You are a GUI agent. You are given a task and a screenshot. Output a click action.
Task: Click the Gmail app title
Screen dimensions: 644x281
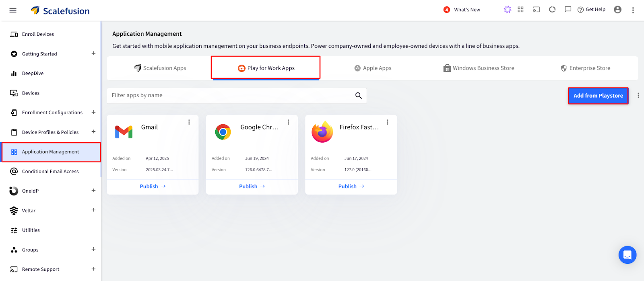pyautogui.click(x=149, y=127)
